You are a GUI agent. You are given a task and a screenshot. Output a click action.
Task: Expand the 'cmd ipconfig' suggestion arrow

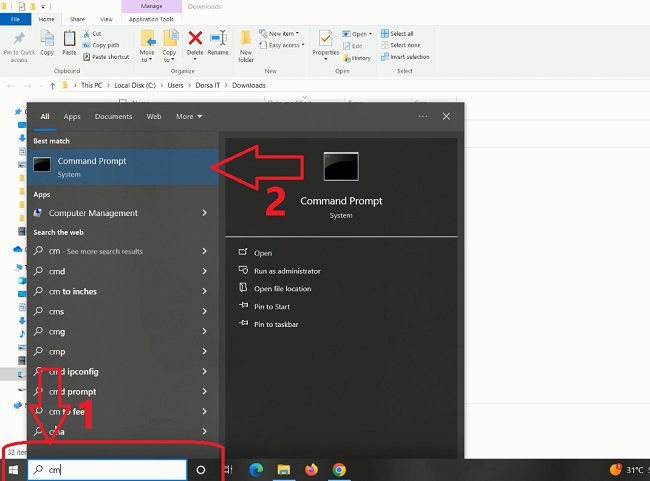tap(204, 371)
